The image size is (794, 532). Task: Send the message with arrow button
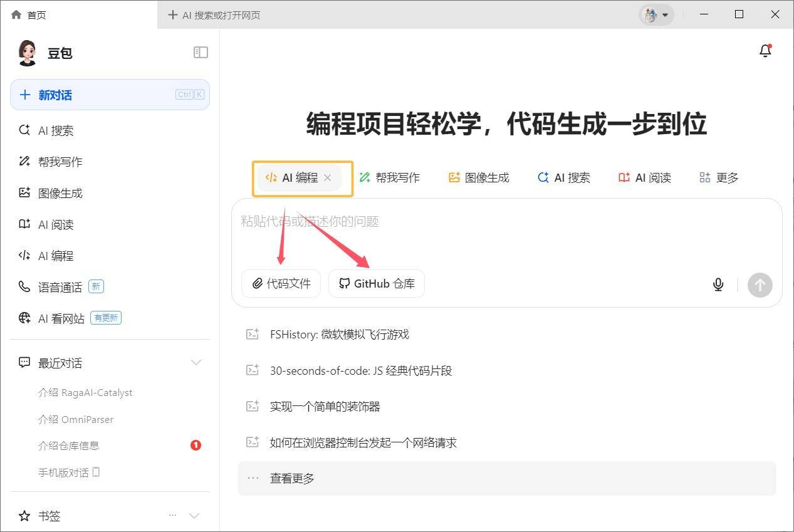pos(760,285)
